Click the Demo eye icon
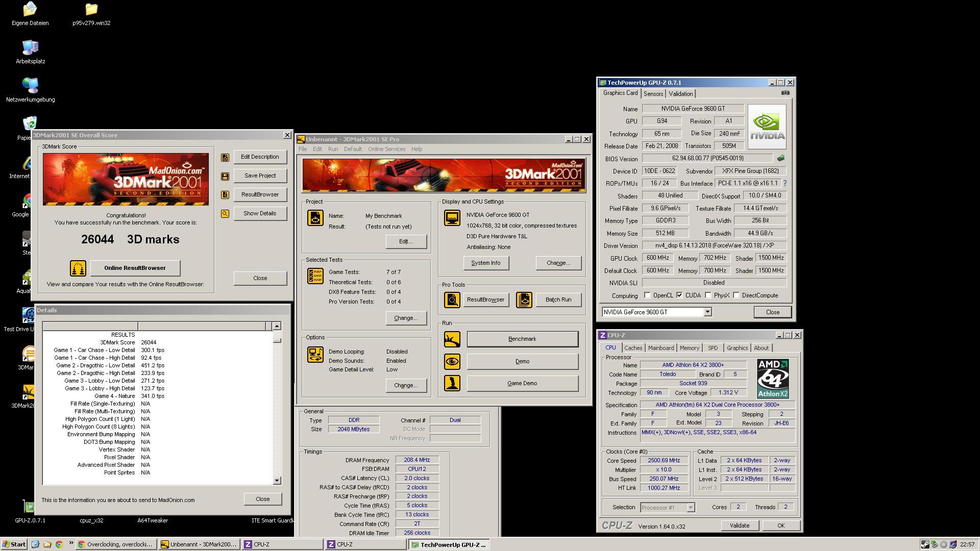Screen dimensions: 980x551 (452, 362)
